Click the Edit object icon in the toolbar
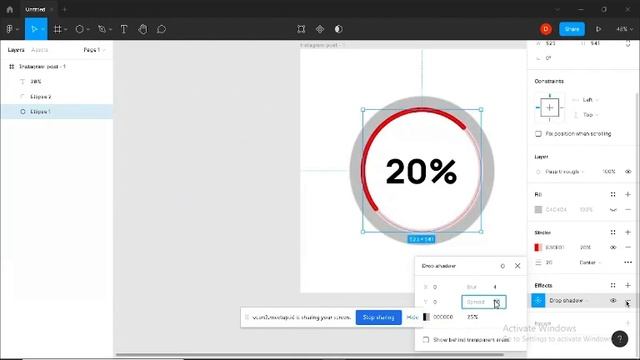The width and height of the screenshot is (640, 360). click(301, 29)
